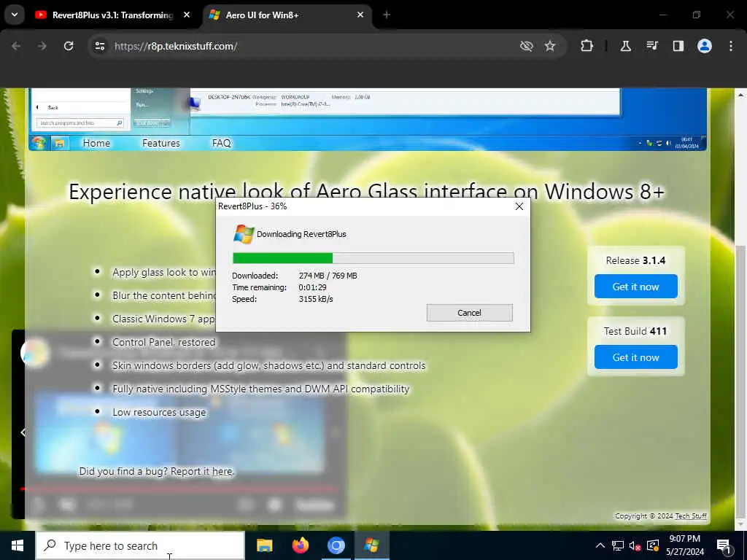Close the Revert8Plus download dialog
The height and width of the screenshot is (560, 747).
click(519, 206)
